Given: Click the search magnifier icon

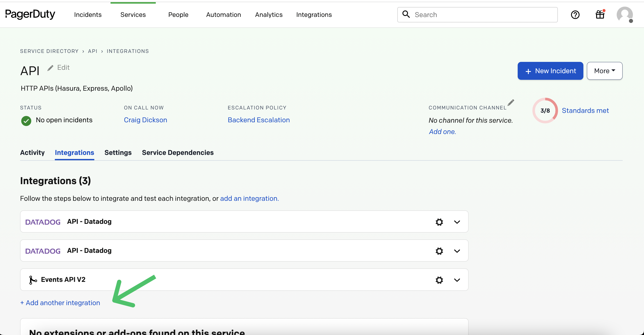Looking at the screenshot, I should (406, 14).
